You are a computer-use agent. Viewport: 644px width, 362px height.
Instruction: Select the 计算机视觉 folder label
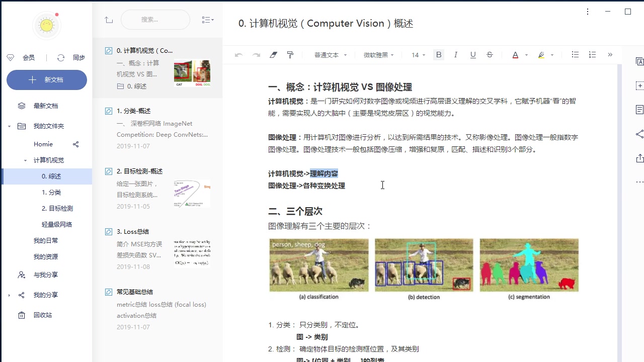(x=49, y=160)
